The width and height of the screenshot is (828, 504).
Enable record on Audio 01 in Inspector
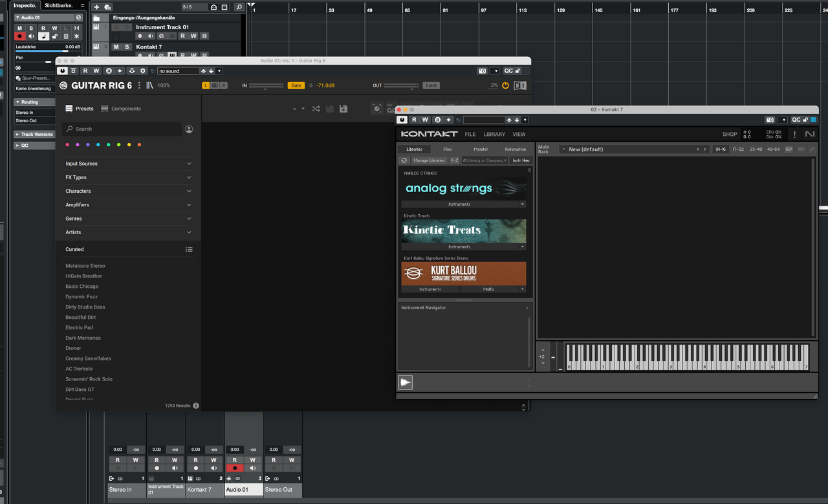(x=19, y=36)
